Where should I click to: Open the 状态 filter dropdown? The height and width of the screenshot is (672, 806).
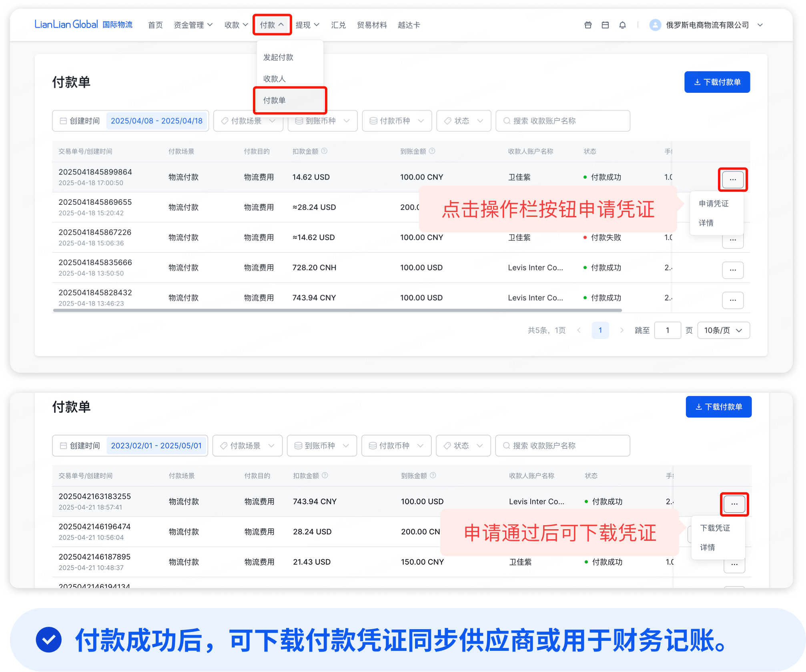click(x=463, y=121)
